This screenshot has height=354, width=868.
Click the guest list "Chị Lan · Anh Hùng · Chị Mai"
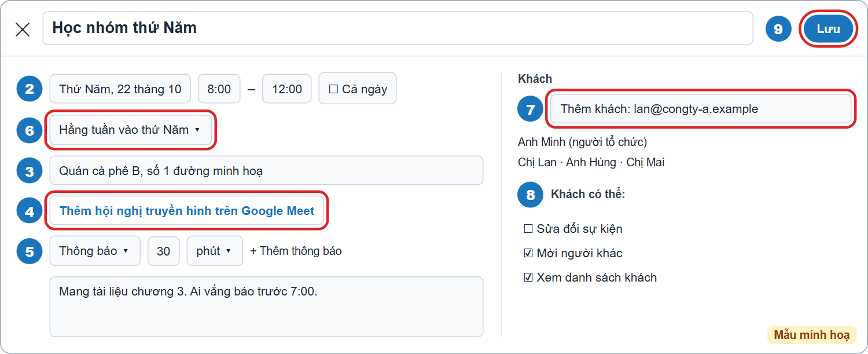coord(591,162)
